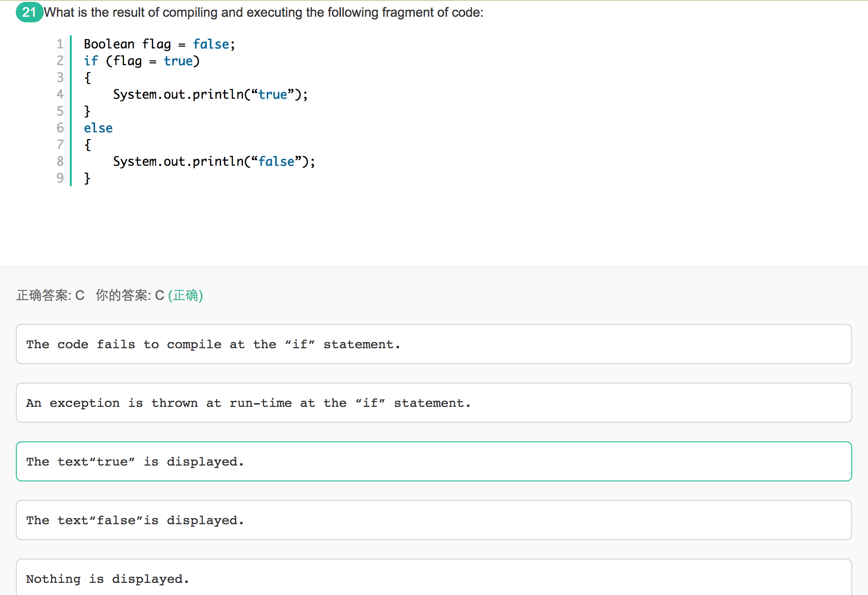Click line number 9 in the code gutter
The height and width of the screenshot is (595, 868).
pyautogui.click(x=60, y=178)
